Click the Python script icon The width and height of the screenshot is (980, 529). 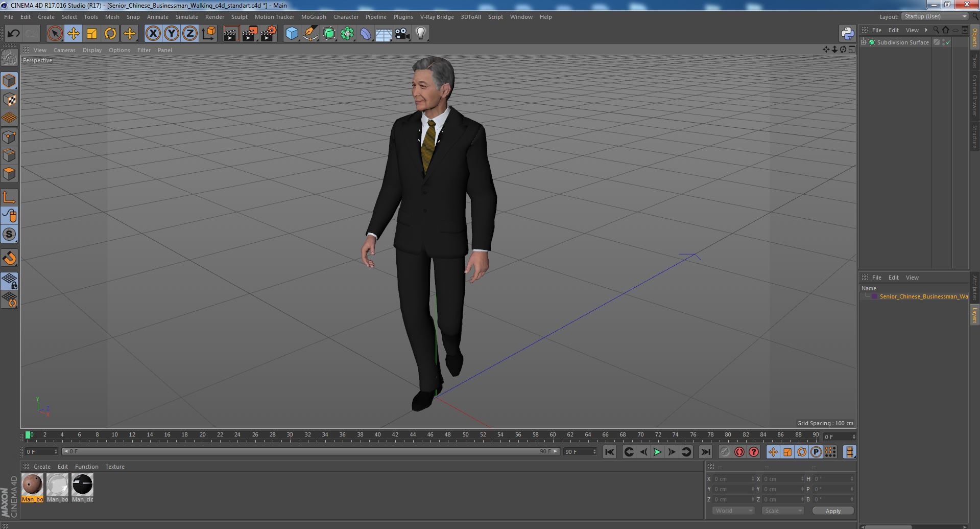coord(847,34)
